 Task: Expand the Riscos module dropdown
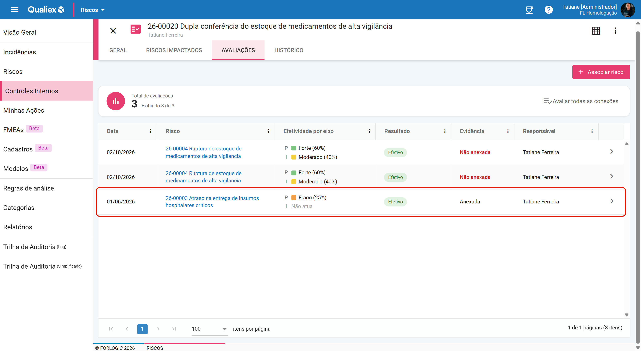coord(93,10)
